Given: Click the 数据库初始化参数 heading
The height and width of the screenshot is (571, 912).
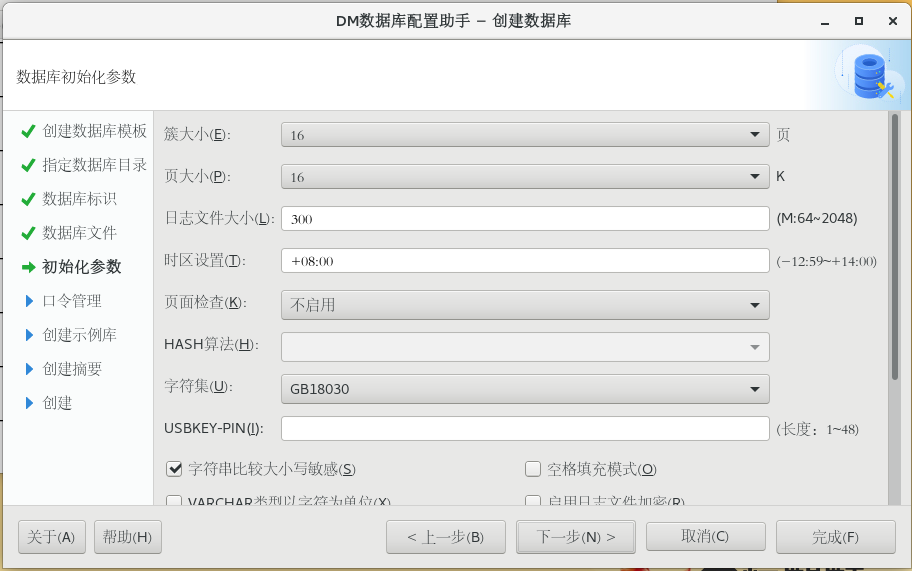Looking at the screenshot, I should [76, 77].
